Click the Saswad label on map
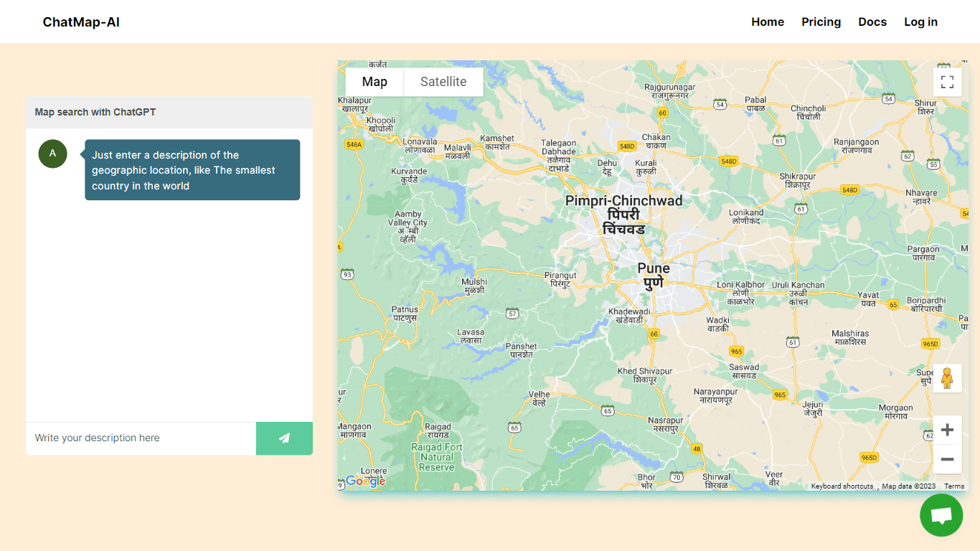980x551 pixels. click(744, 371)
